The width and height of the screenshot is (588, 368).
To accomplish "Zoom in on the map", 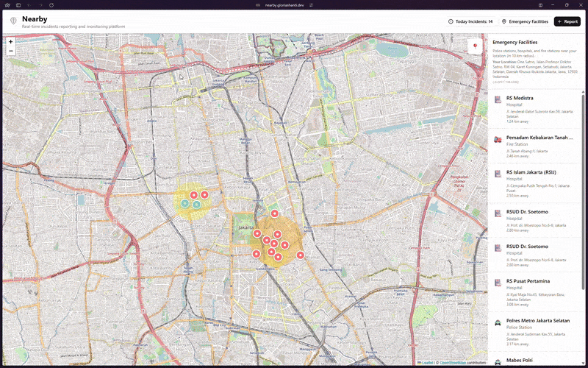I will pyautogui.click(x=10, y=42).
